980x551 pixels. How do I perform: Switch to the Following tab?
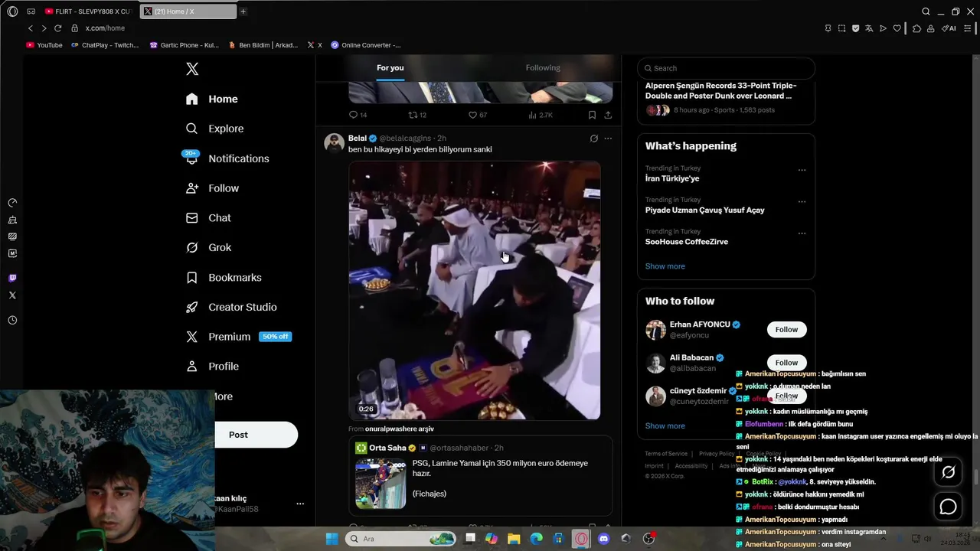click(543, 68)
